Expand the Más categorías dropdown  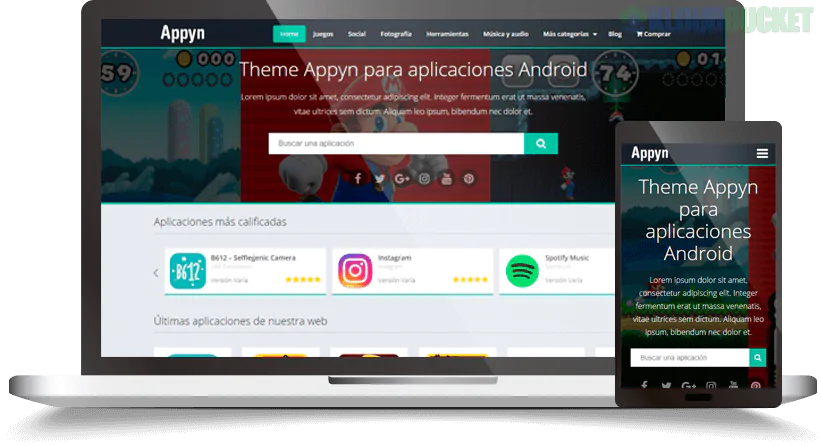coord(570,34)
